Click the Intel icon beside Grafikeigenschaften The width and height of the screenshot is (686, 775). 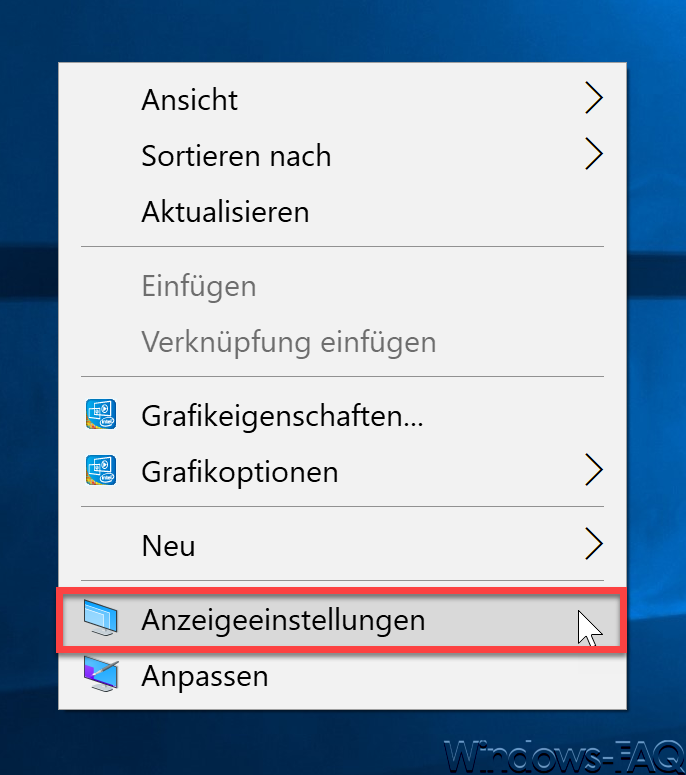(x=101, y=414)
